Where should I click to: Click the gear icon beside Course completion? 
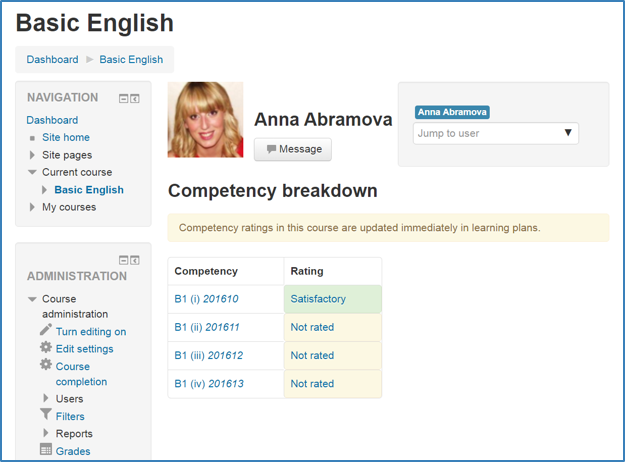(x=46, y=365)
